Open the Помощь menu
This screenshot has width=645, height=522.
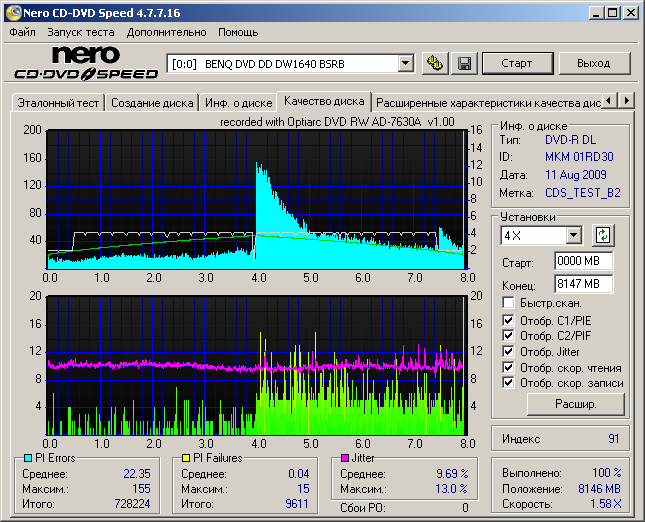[238, 32]
